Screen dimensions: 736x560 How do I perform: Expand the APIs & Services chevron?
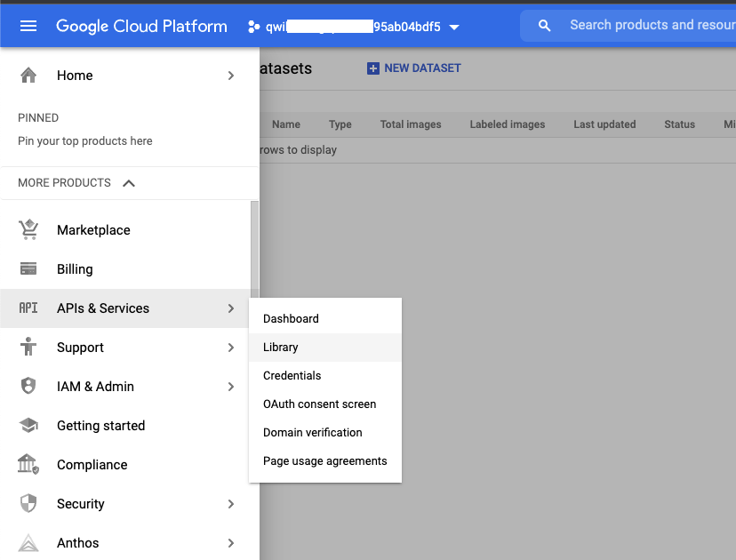230,308
